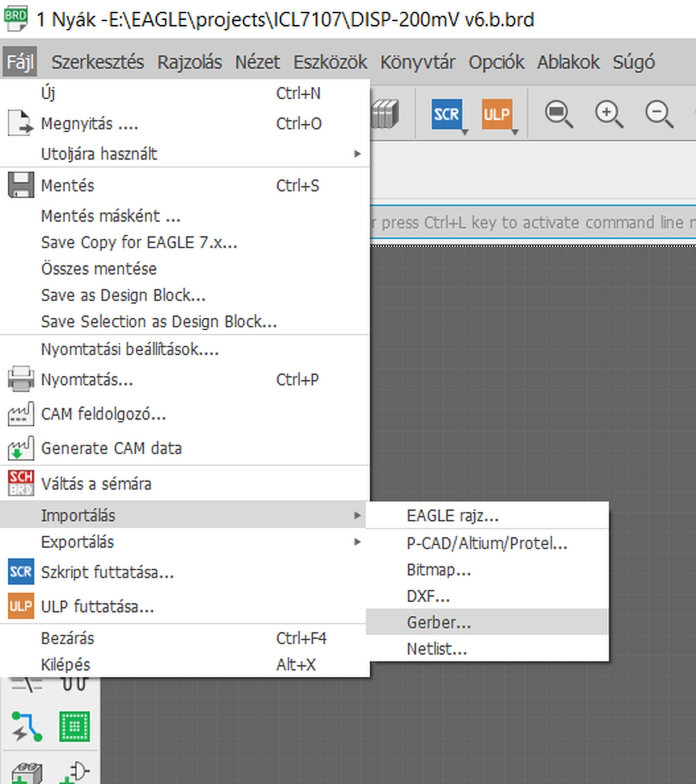Import a Netlist...
Image resolution: width=696 pixels, height=784 pixels.
point(487,649)
